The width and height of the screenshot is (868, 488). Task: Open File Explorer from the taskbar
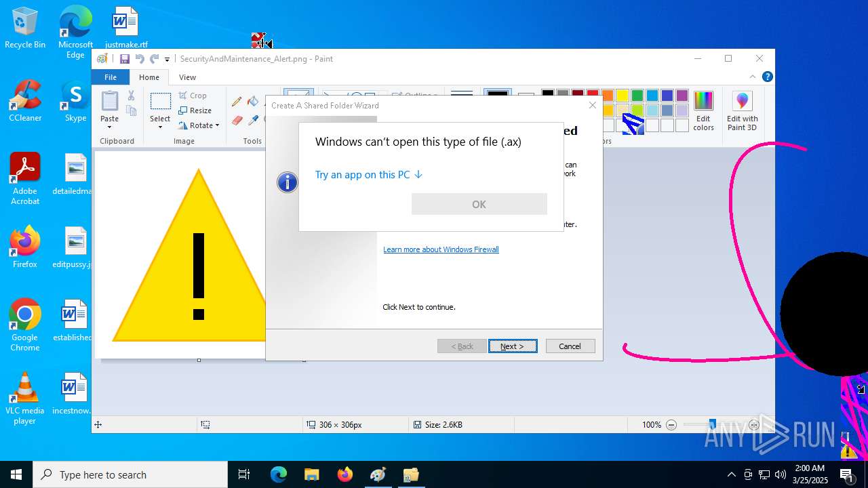(x=311, y=474)
